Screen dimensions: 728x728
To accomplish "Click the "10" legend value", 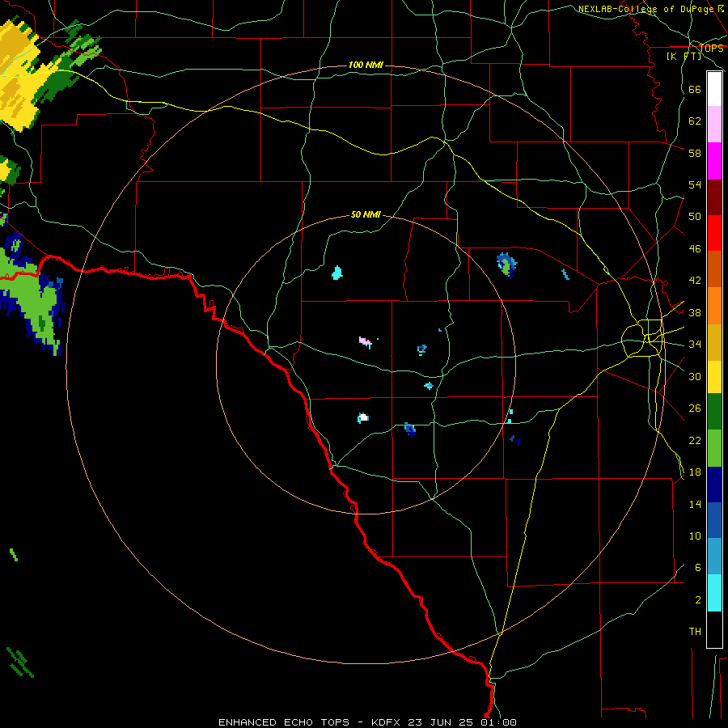I will (695, 536).
